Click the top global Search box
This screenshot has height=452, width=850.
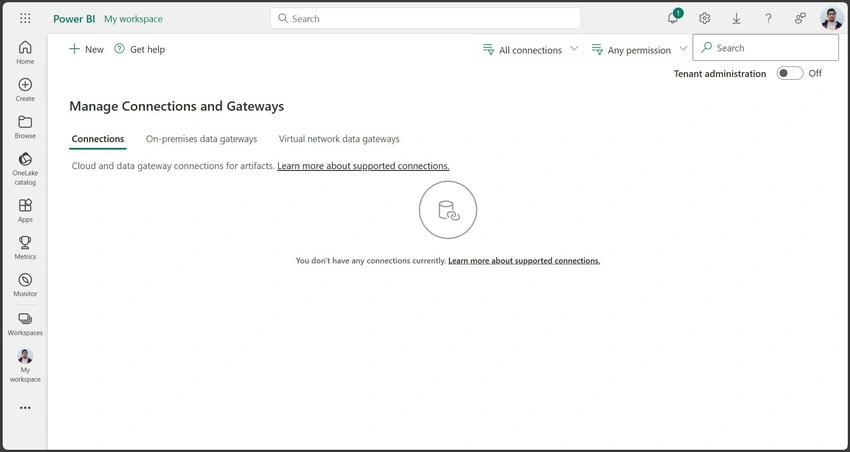(x=425, y=18)
